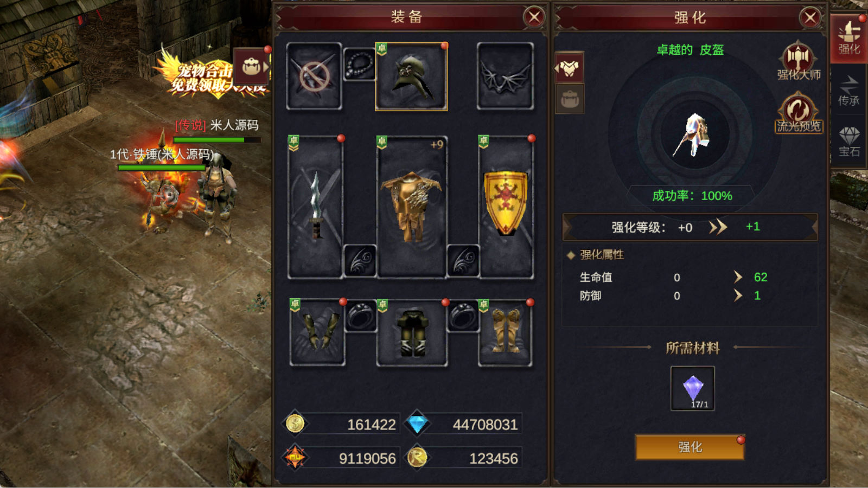This screenshot has height=488, width=868.
Task: Select the golden armor +9 slot
Action: tap(412, 207)
